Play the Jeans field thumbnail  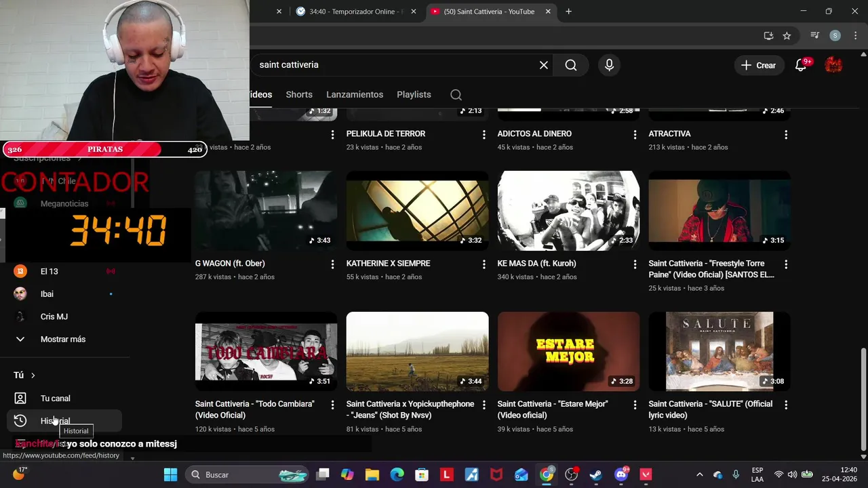point(417,352)
